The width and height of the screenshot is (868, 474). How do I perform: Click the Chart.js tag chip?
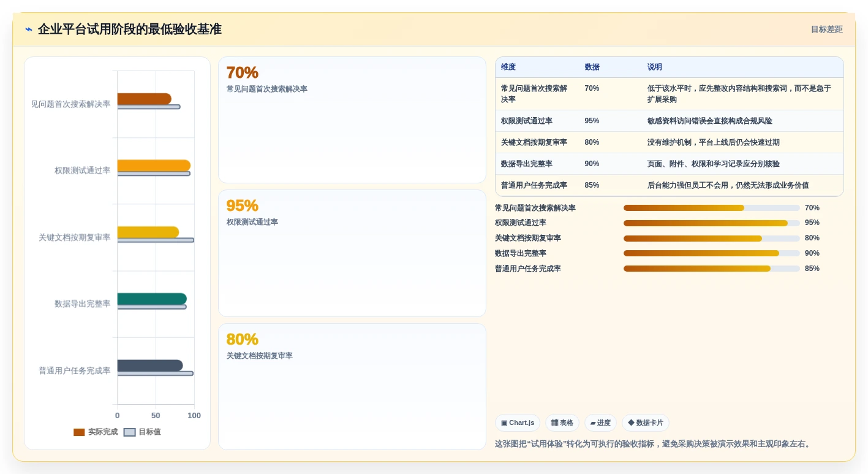point(518,423)
